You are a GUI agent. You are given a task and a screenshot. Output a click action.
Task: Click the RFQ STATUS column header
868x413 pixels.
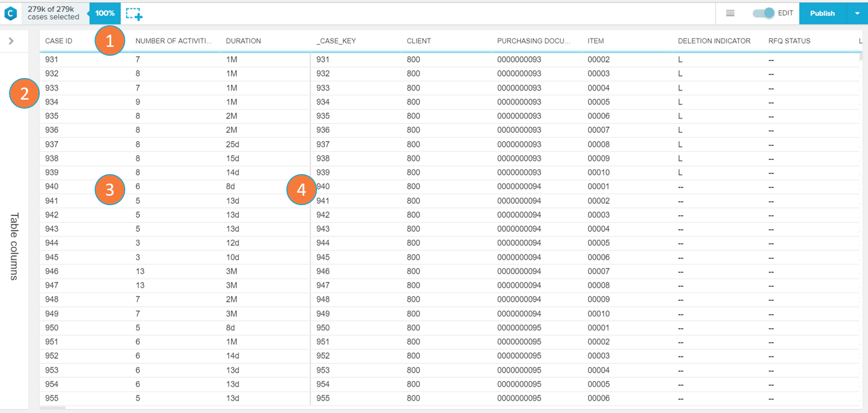click(x=789, y=41)
